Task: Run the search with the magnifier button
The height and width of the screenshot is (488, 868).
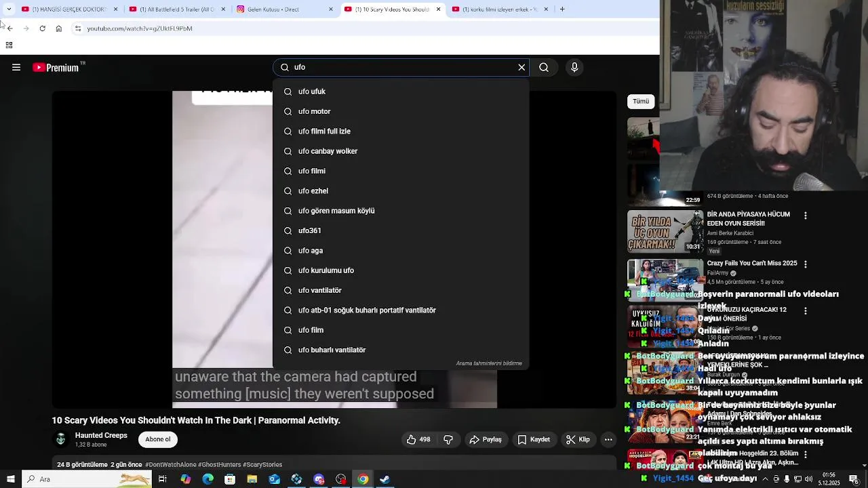Action: pyautogui.click(x=544, y=67)
